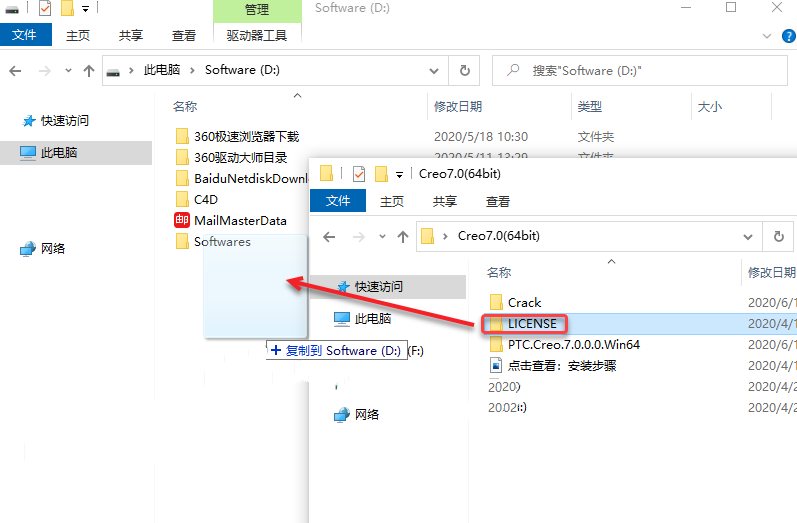The height and width of the screenshot is (523, 797).
Task: Sort by 类型 column in Software (D:) window
Action: pos(590,106)
